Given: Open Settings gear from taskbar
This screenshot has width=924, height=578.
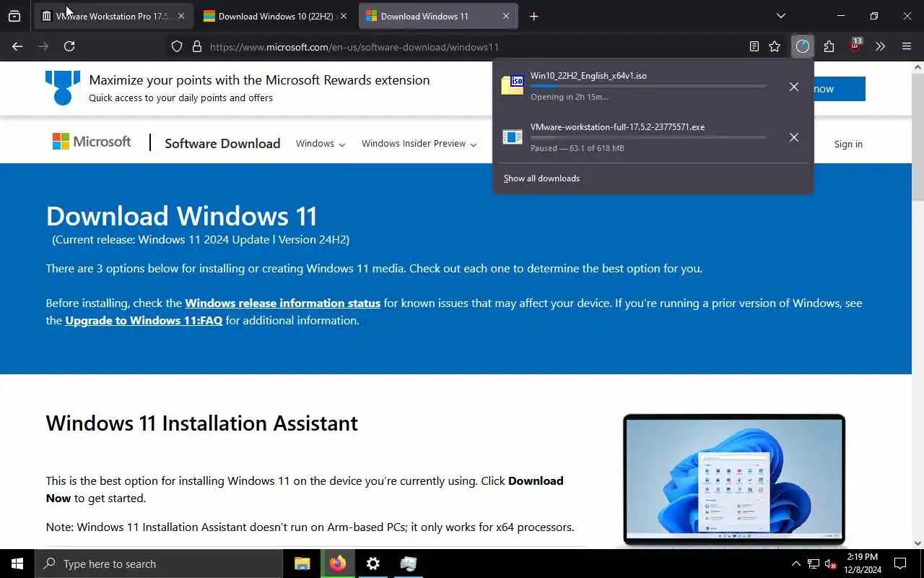Looking at the screenshot, I should [373, 564].
